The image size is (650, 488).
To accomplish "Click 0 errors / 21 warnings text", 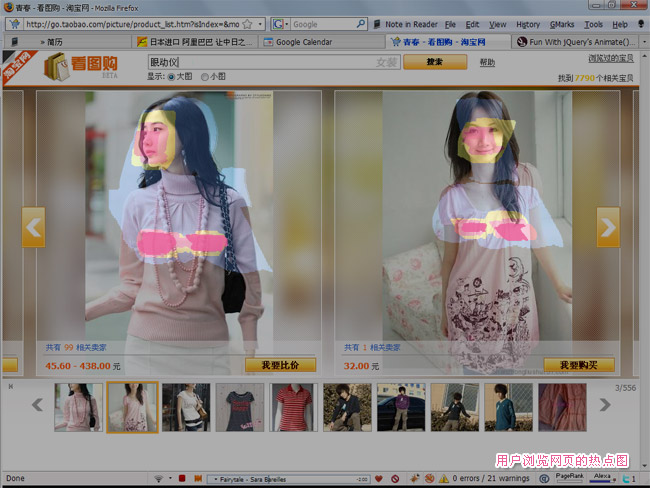I will 491,478.
